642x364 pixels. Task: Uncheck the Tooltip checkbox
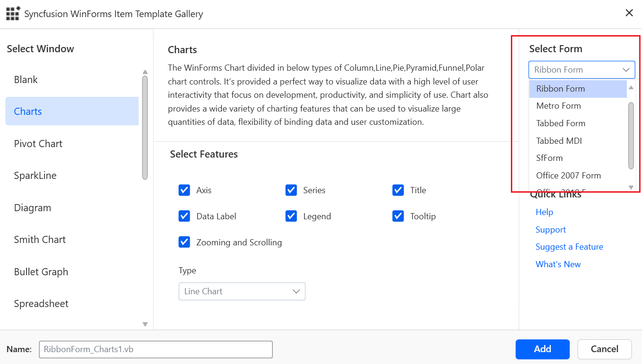pyautogui.click(x=398, y=216)
